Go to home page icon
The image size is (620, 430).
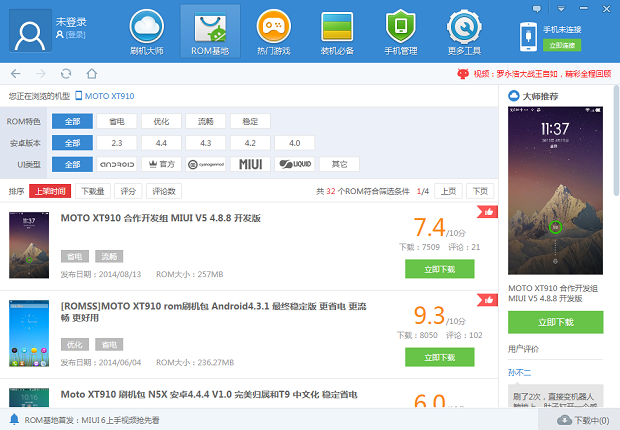tap(92, 74)
